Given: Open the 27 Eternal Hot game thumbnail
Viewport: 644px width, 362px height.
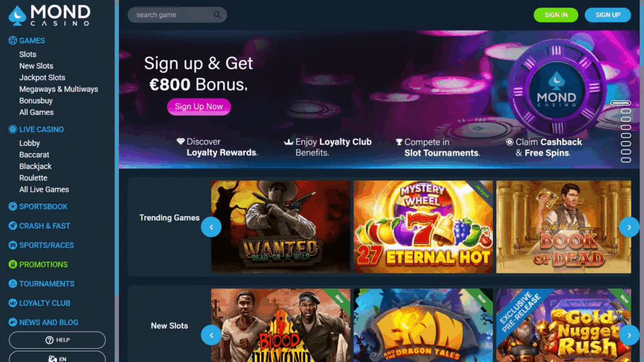Looking at the screenshot, I should [423, 227].
